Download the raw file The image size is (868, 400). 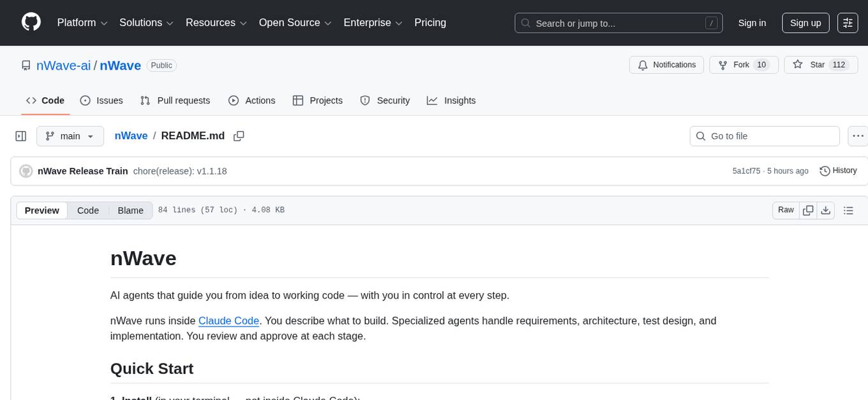pyautogui.click(x=825, y=210)
